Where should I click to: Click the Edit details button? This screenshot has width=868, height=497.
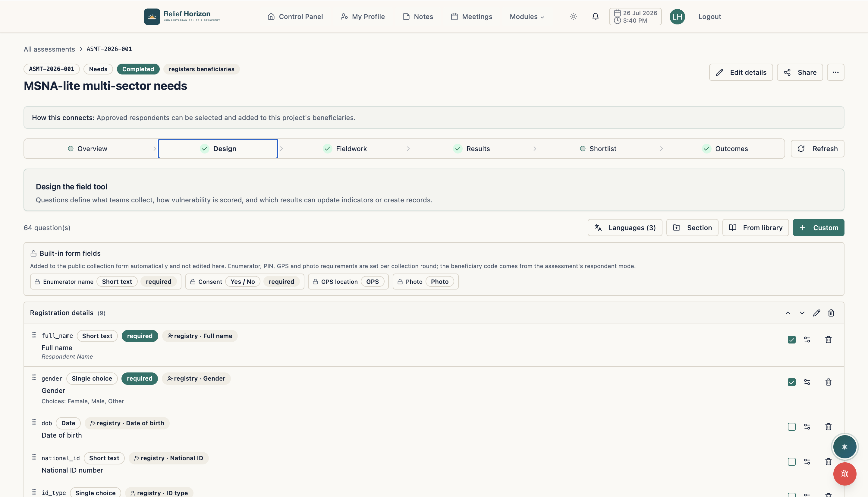(741, 72)
